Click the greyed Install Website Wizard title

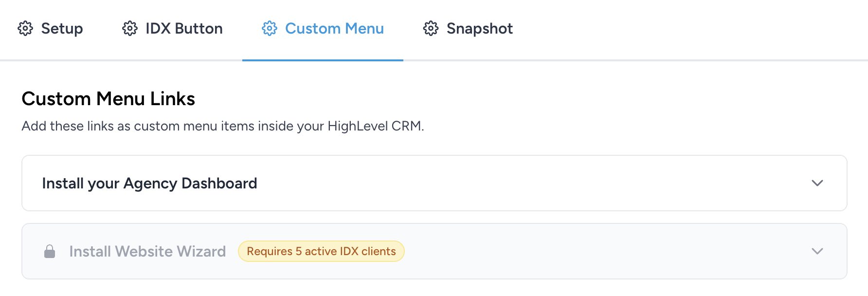click(147, 252)
